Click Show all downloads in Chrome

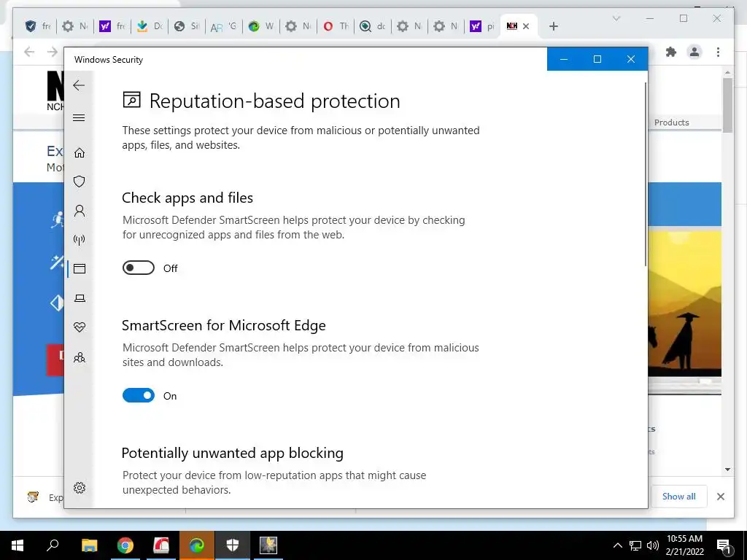click(x=678, y=496)
